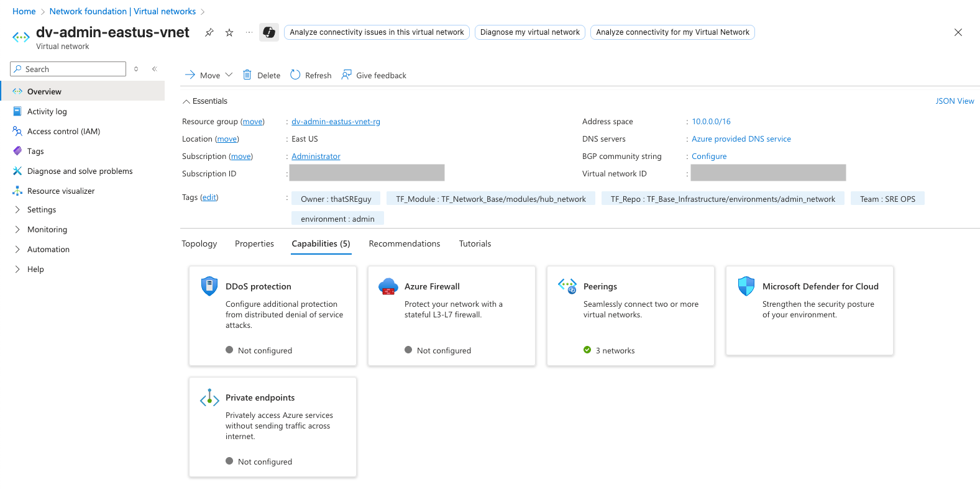Select the Capabilities (5) tab
Screen dimensions: 980x490
tap(321, 244)
